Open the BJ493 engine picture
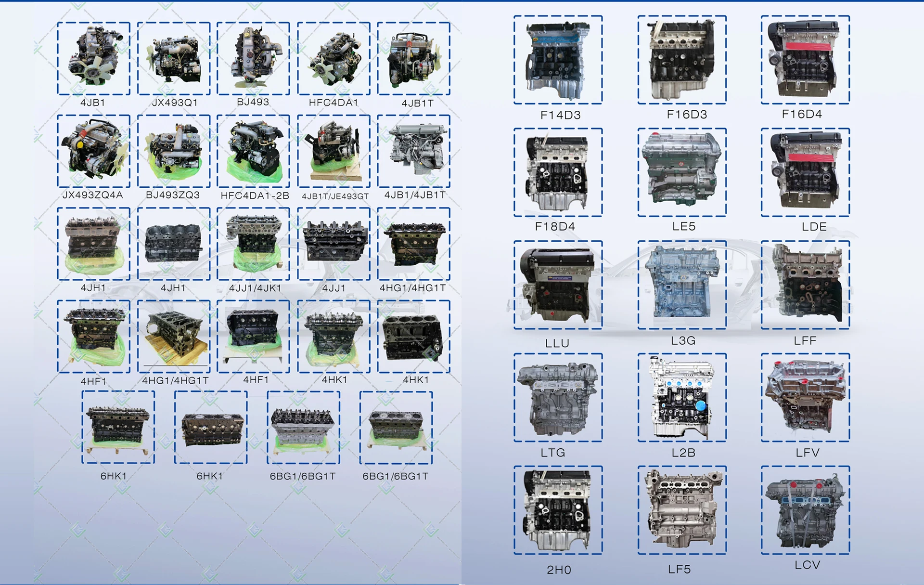The width and height of the screenshot is (924, 585). [253, 58]
